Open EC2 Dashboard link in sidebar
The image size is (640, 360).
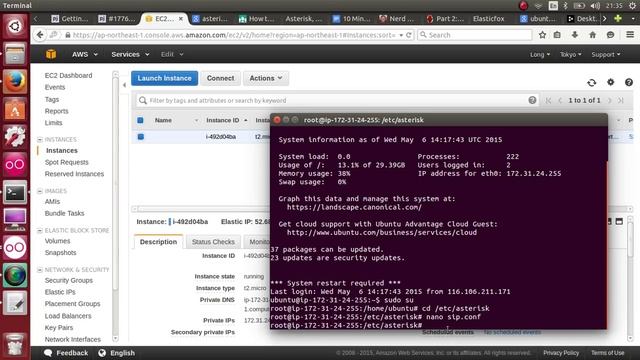click(68, 76)
